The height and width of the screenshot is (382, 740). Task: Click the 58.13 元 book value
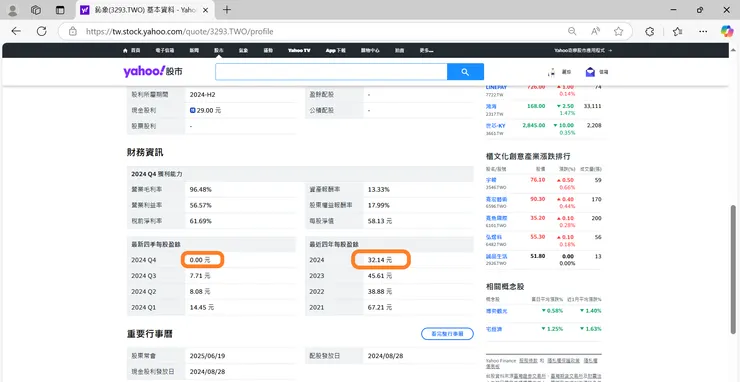pyautogui.click(x=380, y=221)
